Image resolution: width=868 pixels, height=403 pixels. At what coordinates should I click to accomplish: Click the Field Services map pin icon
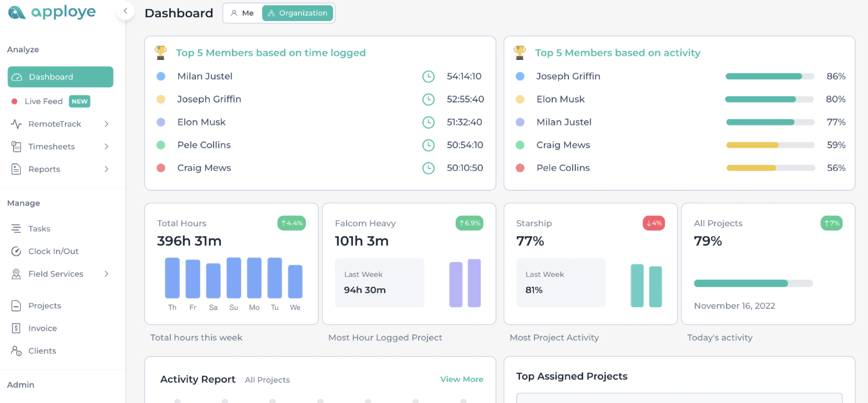[16, 274]
